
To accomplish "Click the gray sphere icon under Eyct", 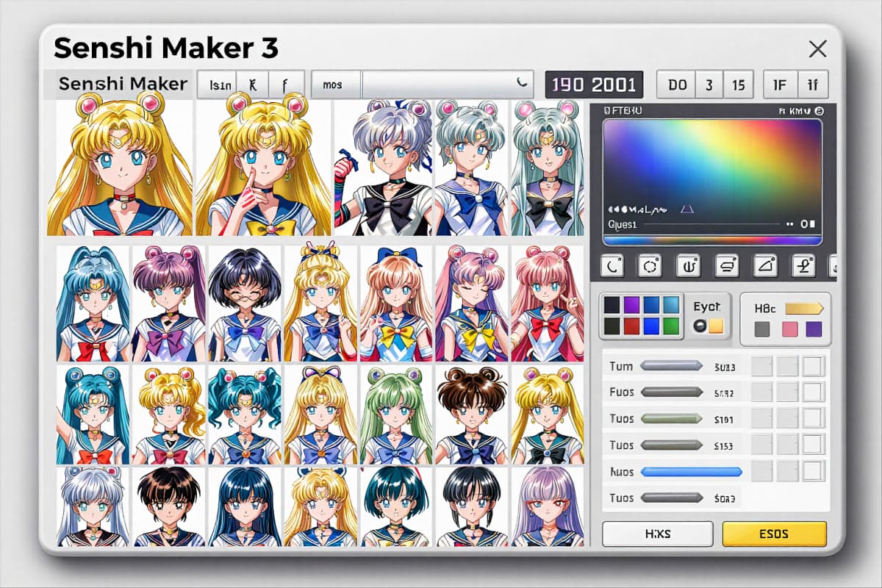I will 699,326.
